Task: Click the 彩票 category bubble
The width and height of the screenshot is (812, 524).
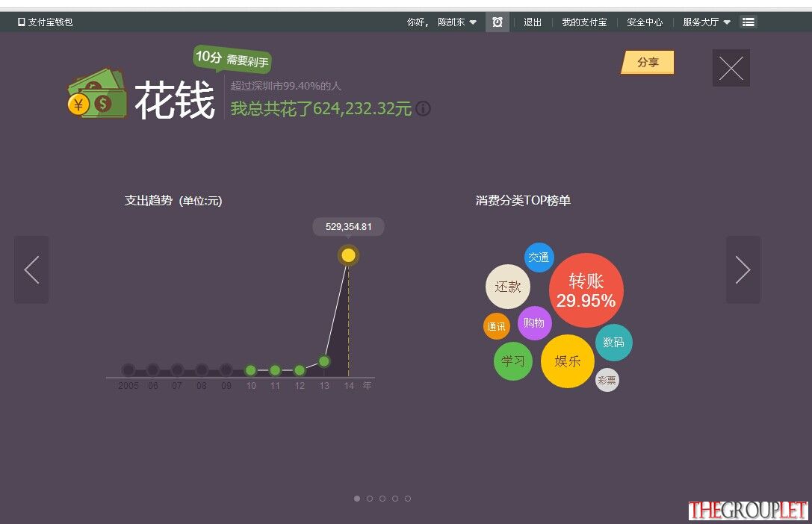Action: [607, 380]
